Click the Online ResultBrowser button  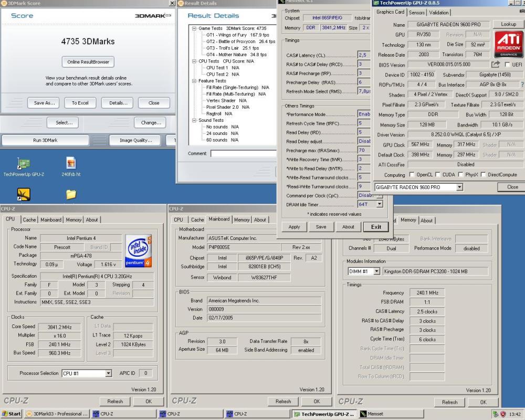88,62
